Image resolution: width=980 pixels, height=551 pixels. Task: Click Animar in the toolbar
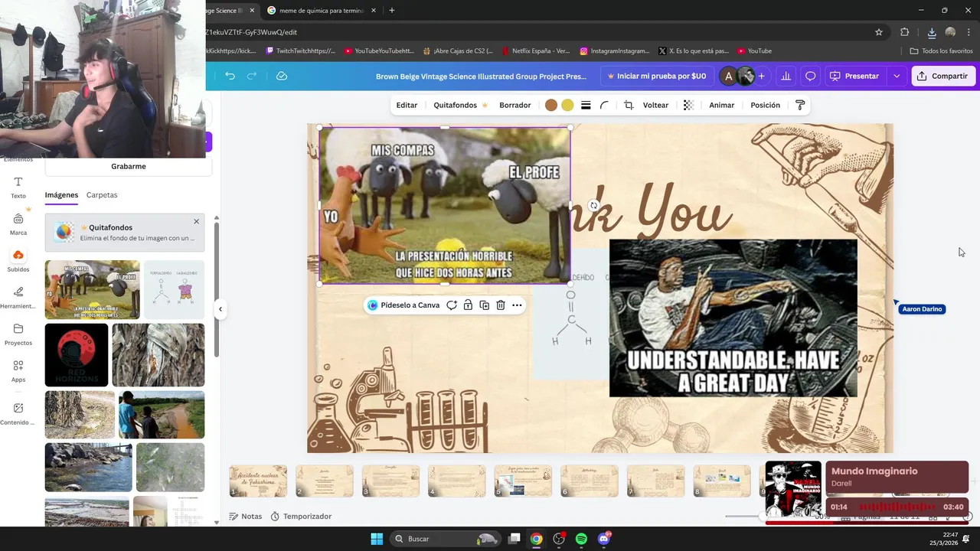pyautogui.click(x=721, y=105)
